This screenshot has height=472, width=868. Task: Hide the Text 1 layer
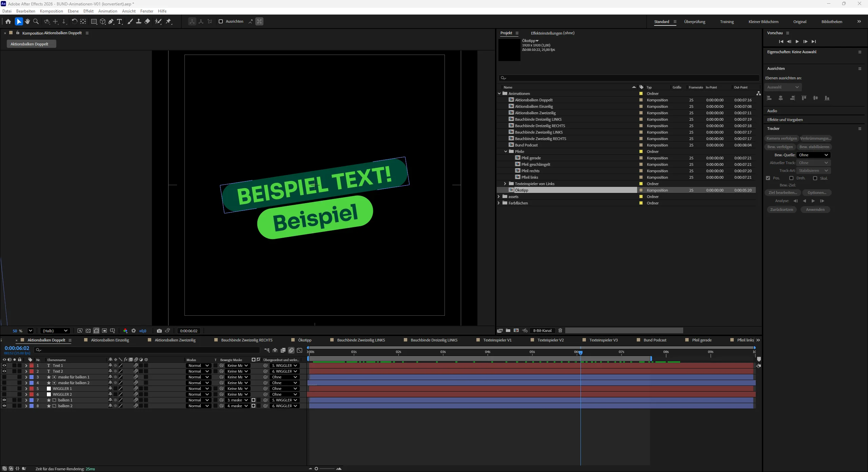pos(4,366)
